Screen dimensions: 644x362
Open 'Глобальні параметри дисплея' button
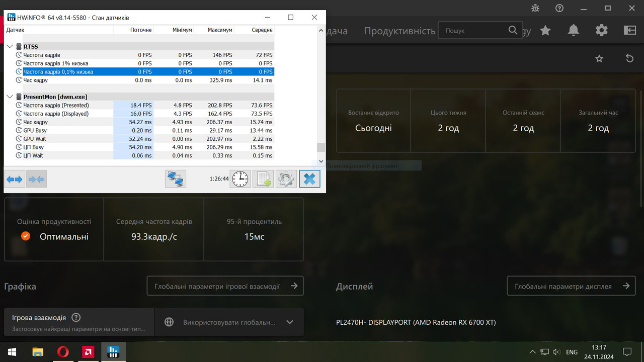[x=571, y=286]
